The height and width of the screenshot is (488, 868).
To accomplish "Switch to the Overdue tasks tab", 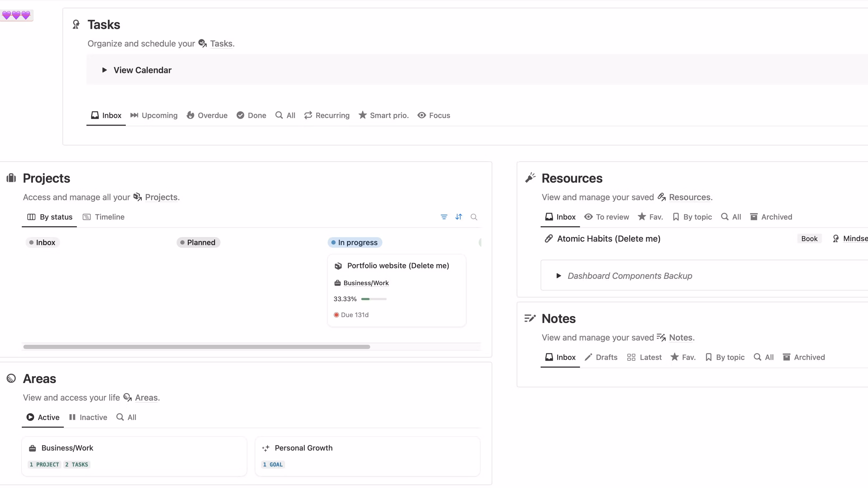I will pos(207,116).
